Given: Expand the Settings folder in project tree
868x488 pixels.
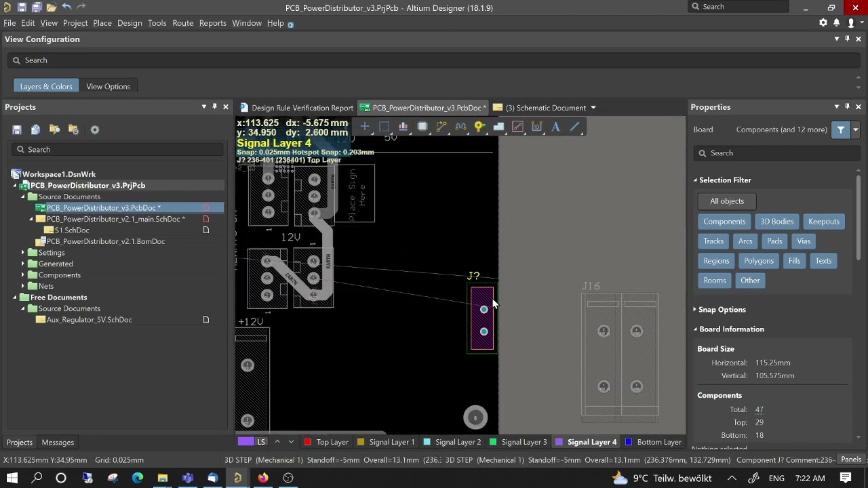Looking at the screenshot, I should 23,253.
